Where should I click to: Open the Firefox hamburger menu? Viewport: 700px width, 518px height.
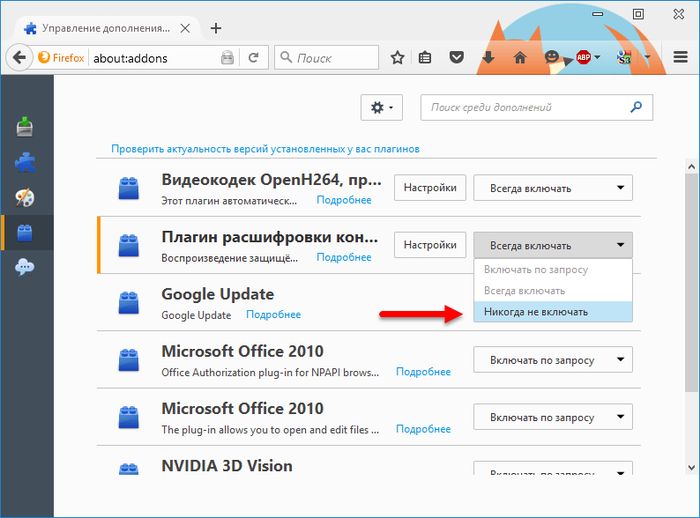680,57
